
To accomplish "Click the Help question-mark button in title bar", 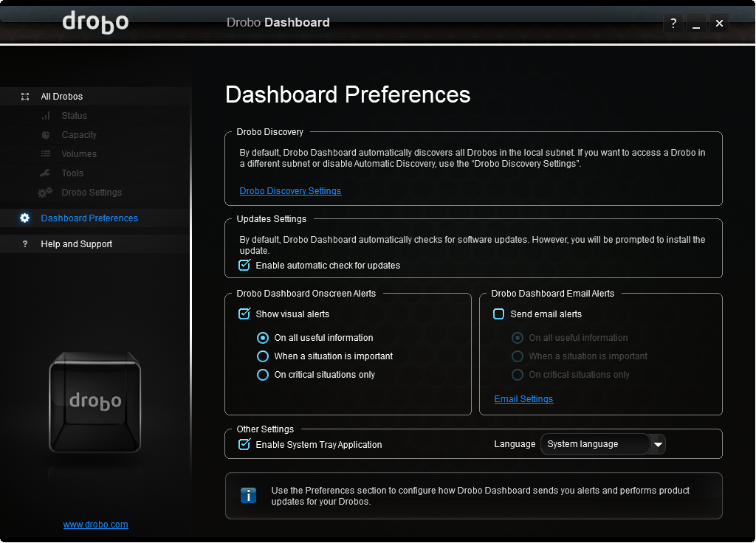I will click(x=673, y=24).
